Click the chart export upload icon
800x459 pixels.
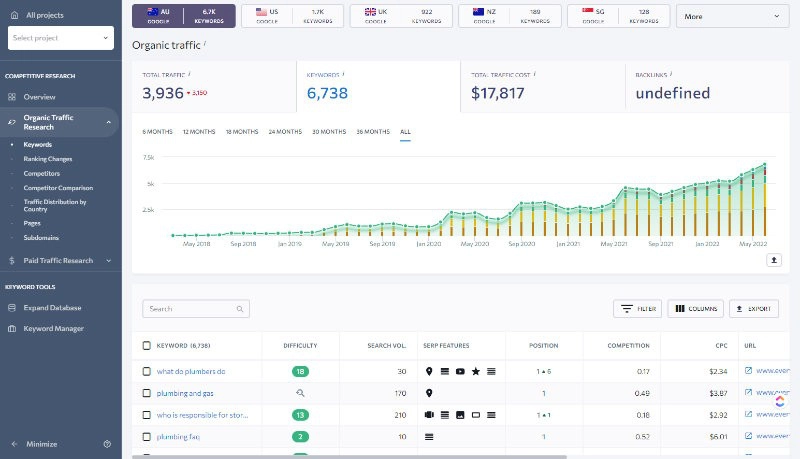click(x=773, y=260)
